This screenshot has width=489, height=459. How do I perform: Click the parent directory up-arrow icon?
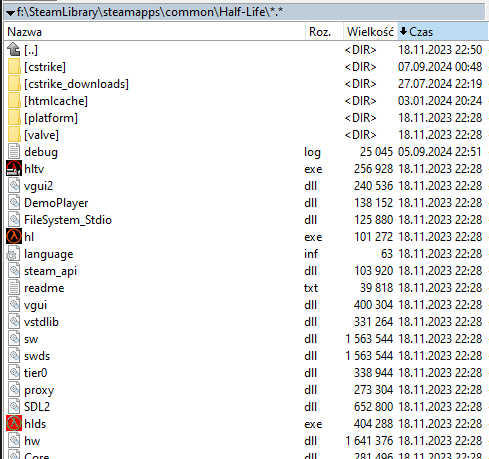tap(14, 50)
